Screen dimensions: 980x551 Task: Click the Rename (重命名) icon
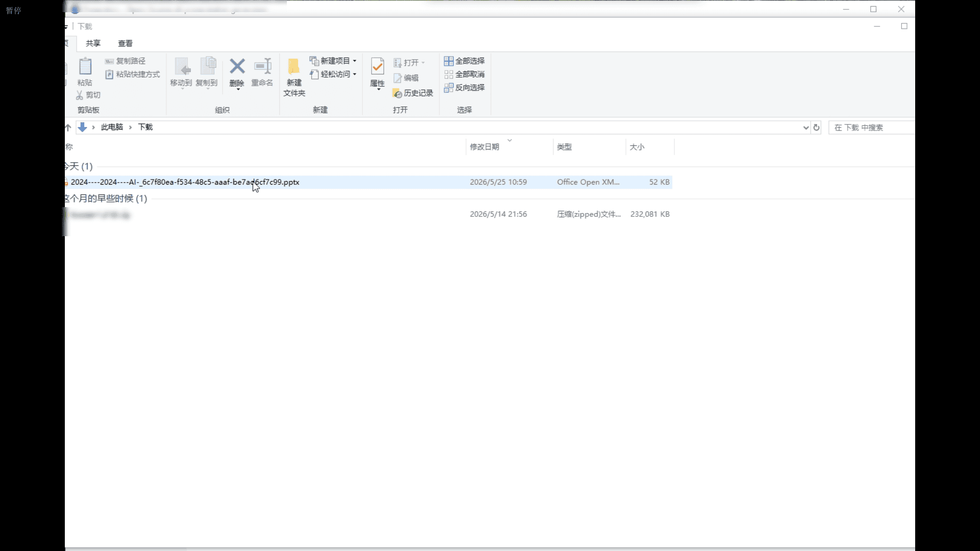(x=262, y=66)
